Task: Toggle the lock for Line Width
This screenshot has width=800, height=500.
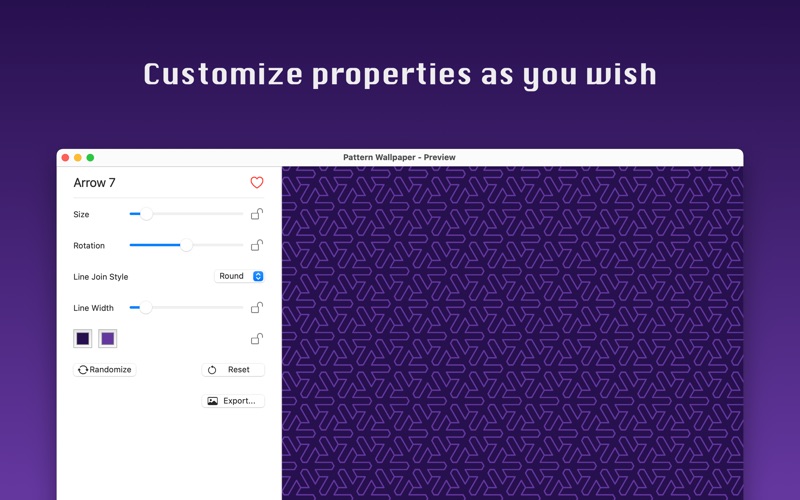Action: (x=257, y=308)
